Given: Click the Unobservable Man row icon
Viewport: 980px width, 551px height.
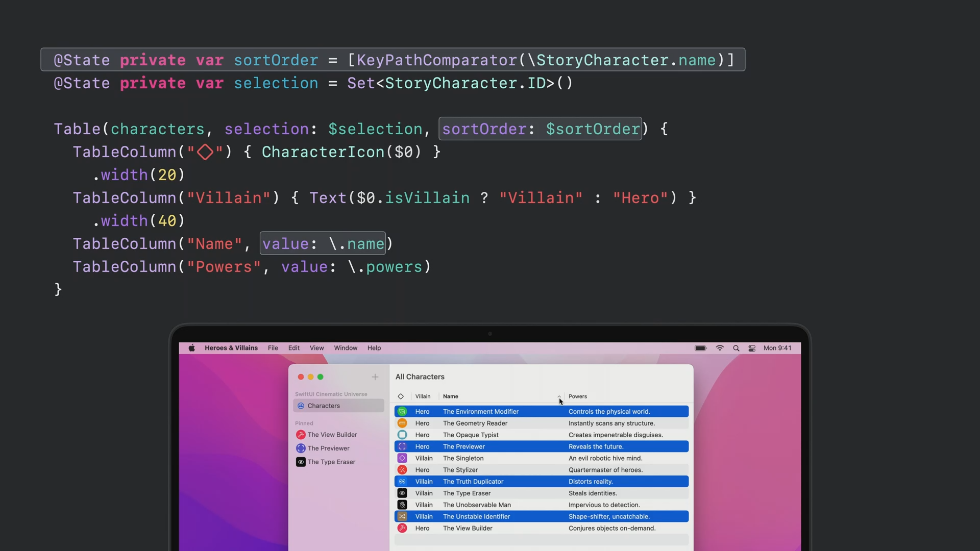Looking at the screenshot, I should tap(402, 505).
